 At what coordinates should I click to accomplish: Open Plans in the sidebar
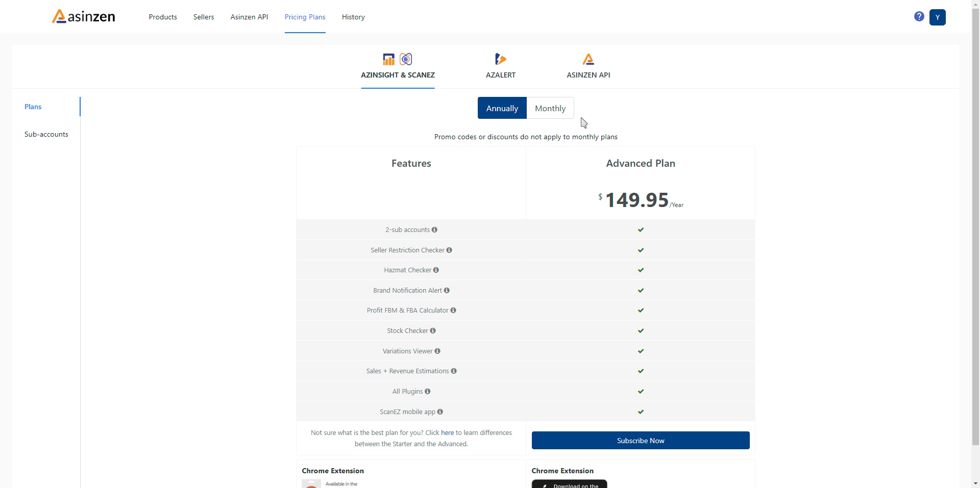(x=33, y=107)
